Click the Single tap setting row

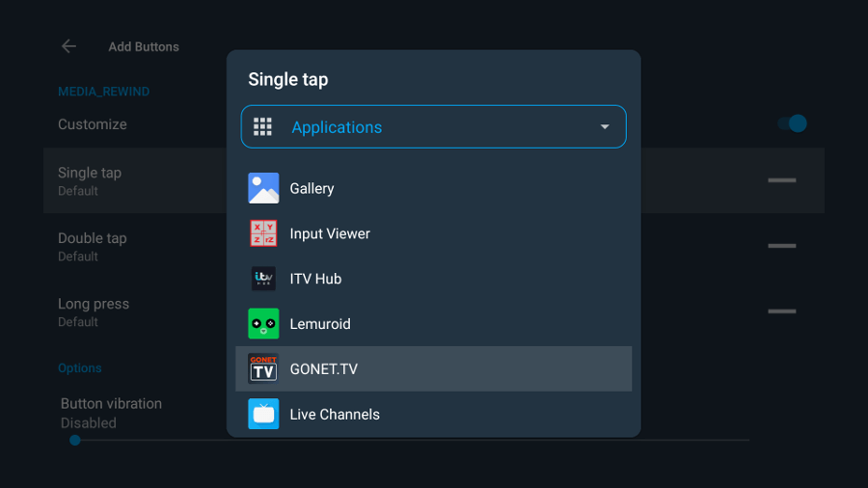pos(90,179)
